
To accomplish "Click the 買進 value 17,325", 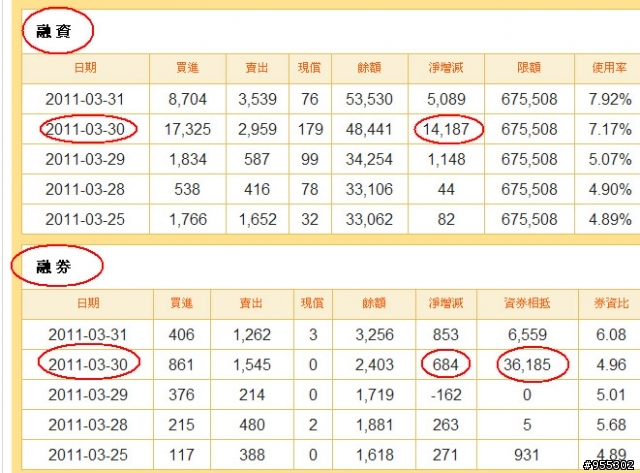I will pos(187,129).
